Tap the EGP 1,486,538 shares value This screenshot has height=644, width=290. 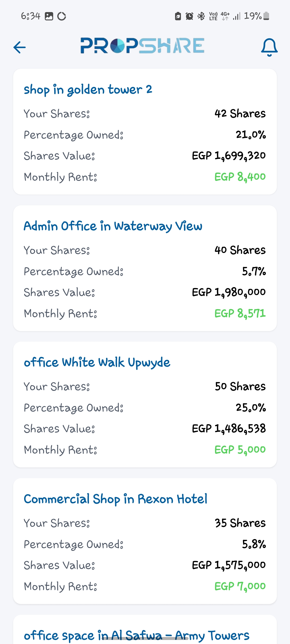tap(229, 429)
